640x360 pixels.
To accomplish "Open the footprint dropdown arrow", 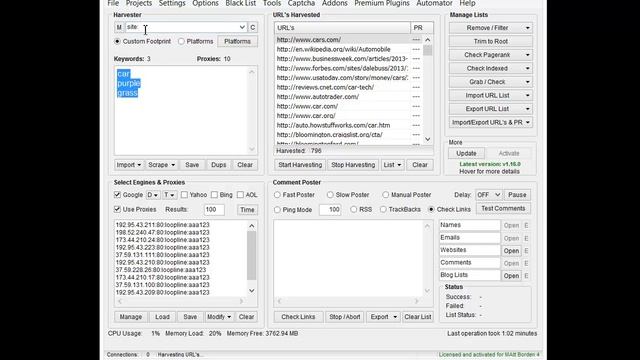I will [242, 27].
